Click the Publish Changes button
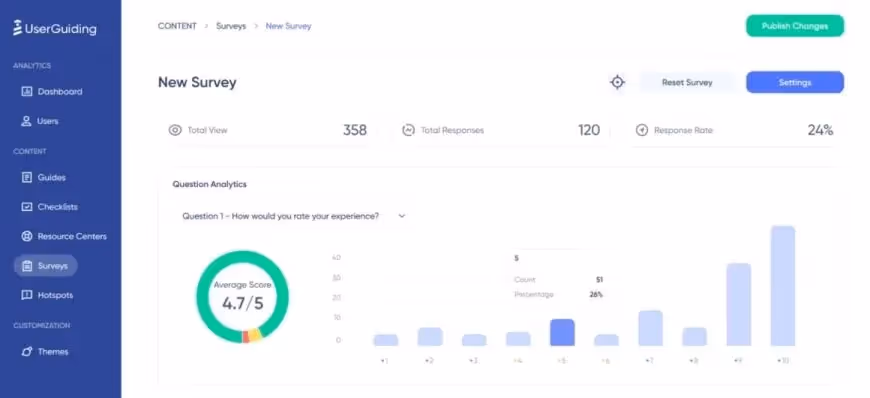Screen dimensions: 870x398 click(795, 26)
